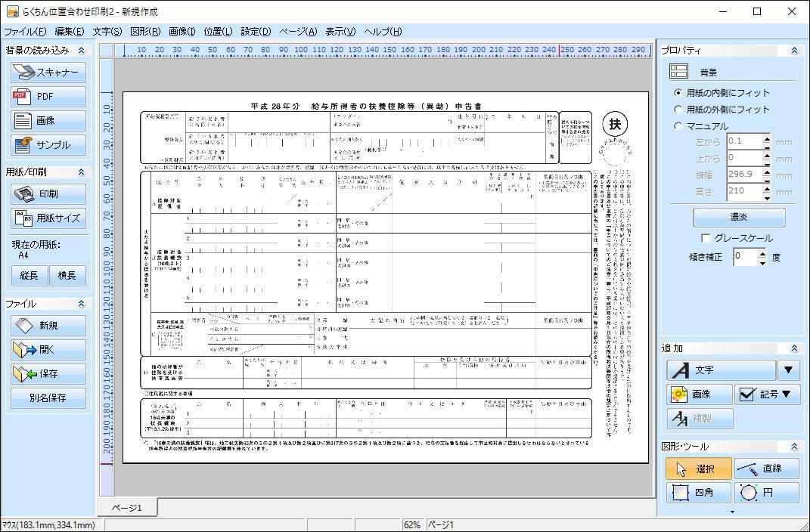Open the 用紙サイズ paper size settings
810x532 pixels.
(x=47, y=218)
